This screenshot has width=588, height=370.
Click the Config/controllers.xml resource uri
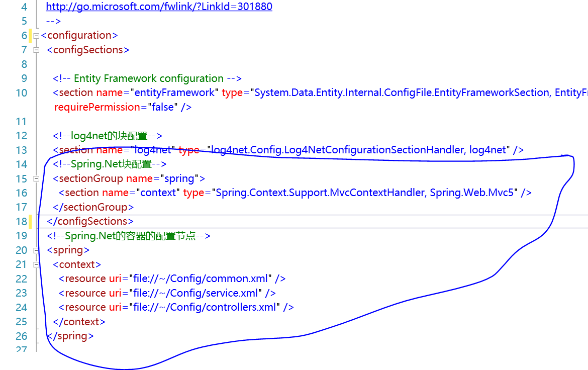click(x=205, y=307)
